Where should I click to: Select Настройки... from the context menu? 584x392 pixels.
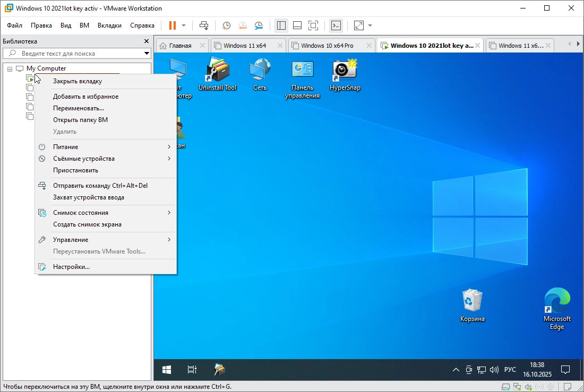71,267
